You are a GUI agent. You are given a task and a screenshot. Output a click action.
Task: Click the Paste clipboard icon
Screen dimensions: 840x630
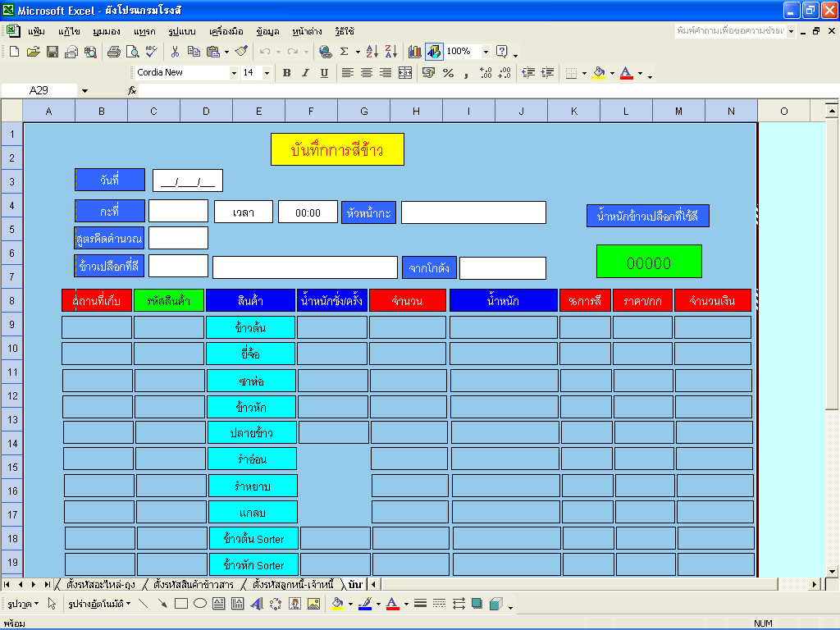pyautogui.click(x=212, y=52)
